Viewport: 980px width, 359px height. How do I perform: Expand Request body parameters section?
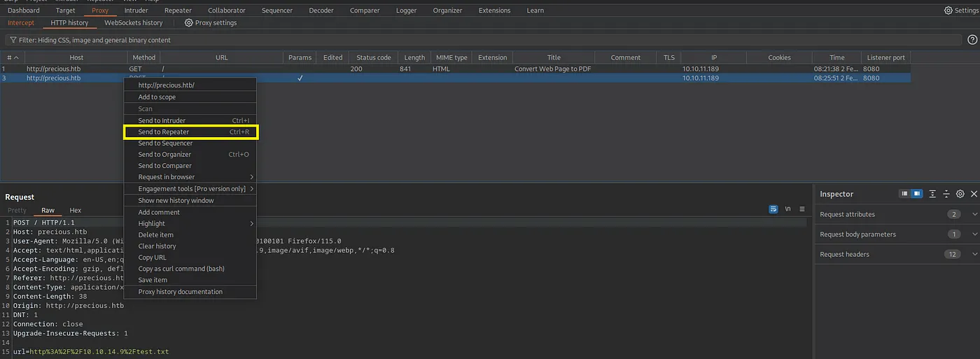click(974, 234)
